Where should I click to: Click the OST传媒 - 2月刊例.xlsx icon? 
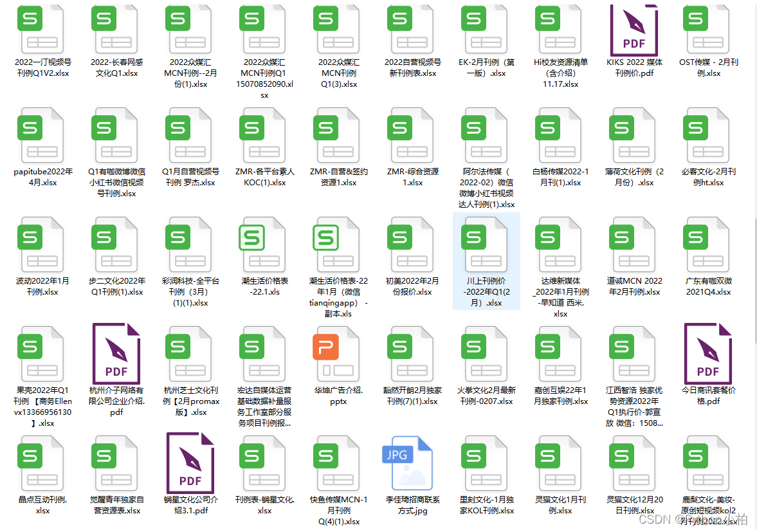tap(706, 29)
